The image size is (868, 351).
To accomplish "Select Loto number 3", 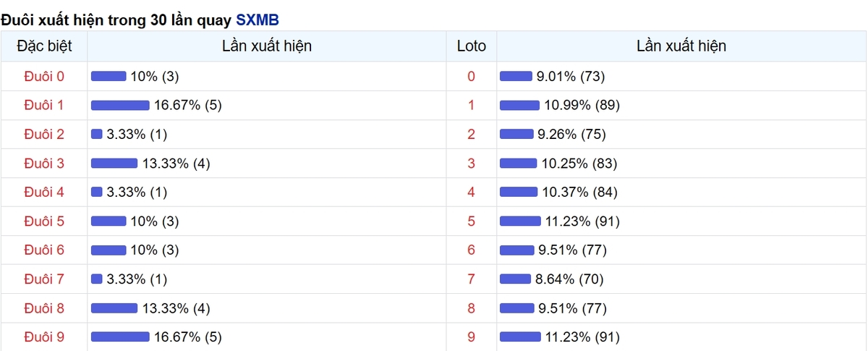I will point(472,163).
